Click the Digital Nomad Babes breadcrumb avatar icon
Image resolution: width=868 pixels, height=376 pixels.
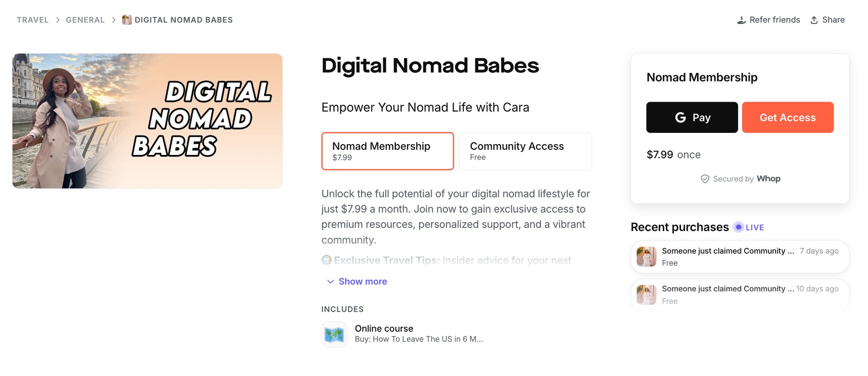tap(126, 20)
